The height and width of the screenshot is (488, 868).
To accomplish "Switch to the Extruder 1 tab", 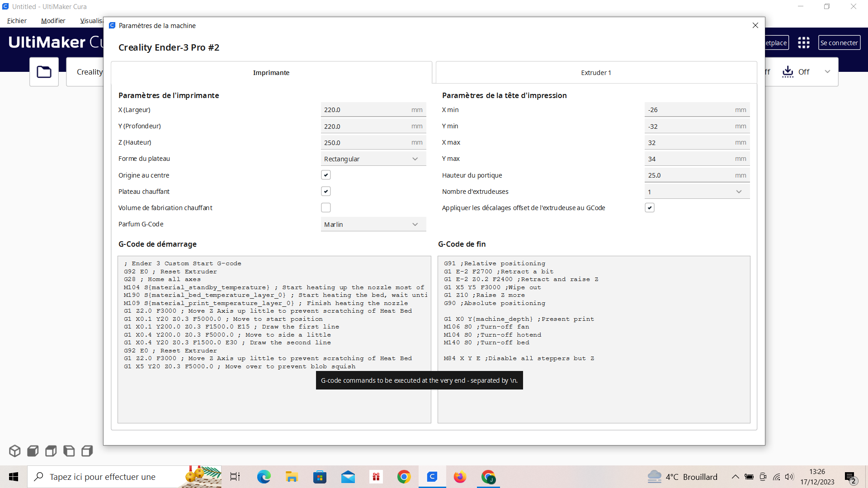I will pos(596,73).
